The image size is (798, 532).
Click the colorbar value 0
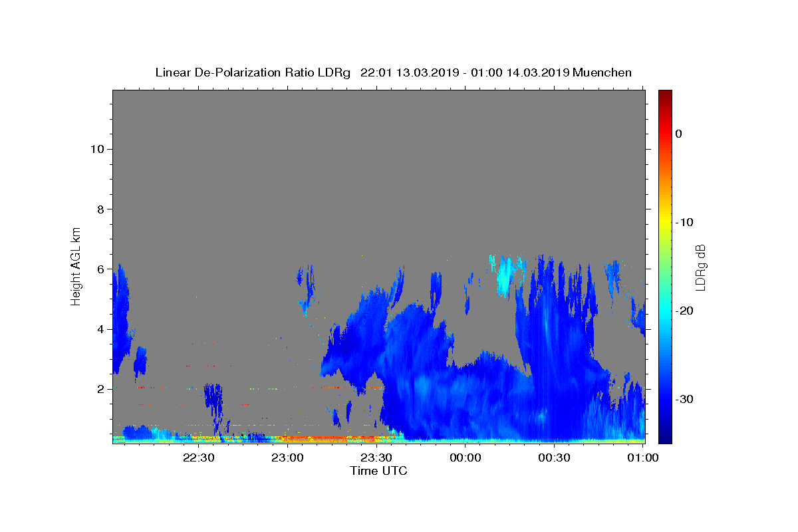pyautogui.click(x=678, y=134)
